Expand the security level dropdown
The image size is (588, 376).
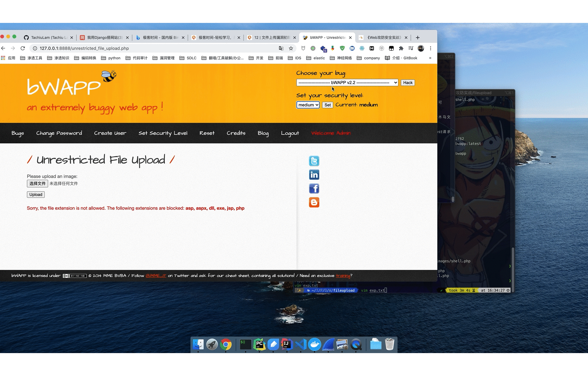(x=308, y=105)
